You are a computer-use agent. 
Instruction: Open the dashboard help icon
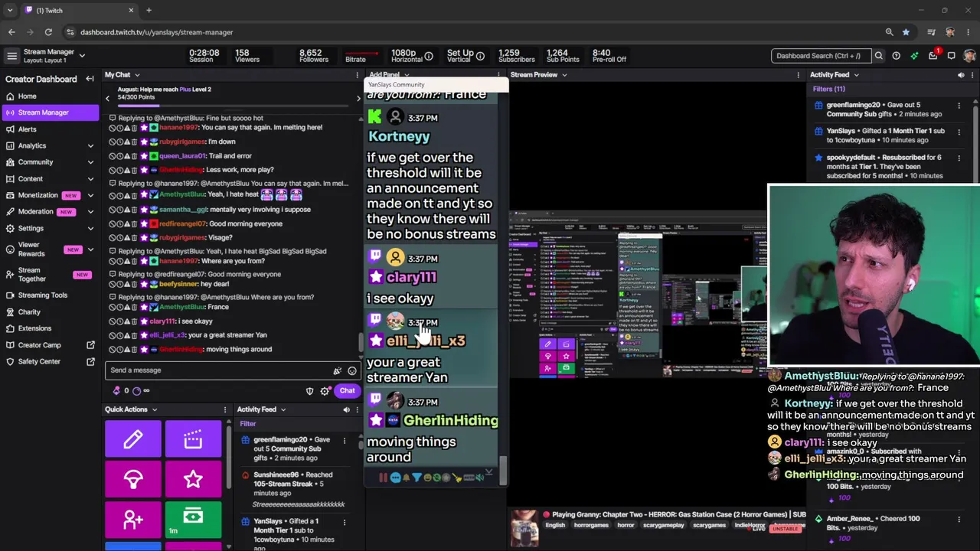tap(896, 56)
